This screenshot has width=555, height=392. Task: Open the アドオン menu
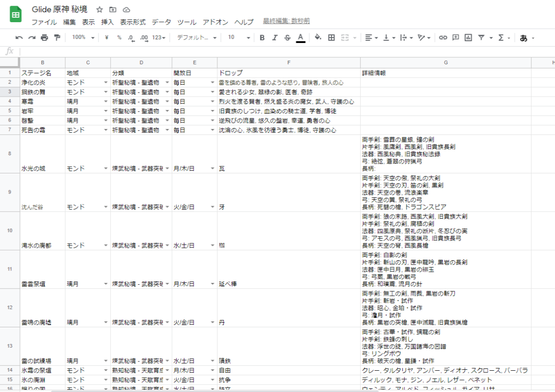(216, 22)
